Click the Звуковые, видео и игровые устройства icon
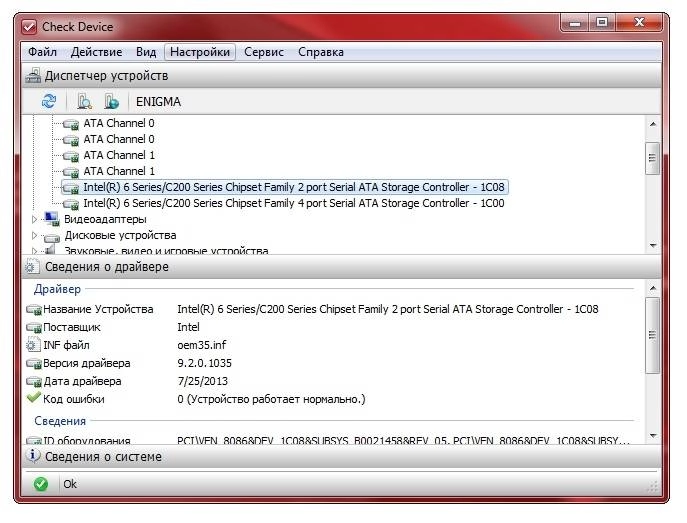 point(51,250)
